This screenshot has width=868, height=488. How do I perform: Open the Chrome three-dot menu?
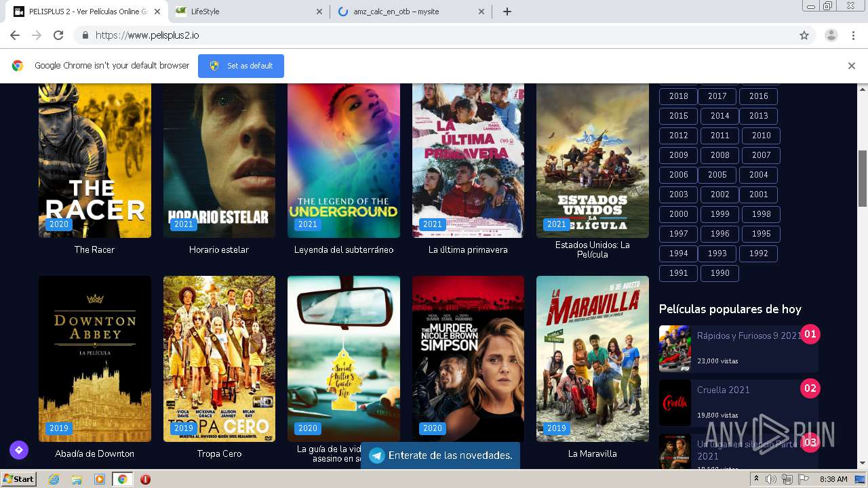853,35
